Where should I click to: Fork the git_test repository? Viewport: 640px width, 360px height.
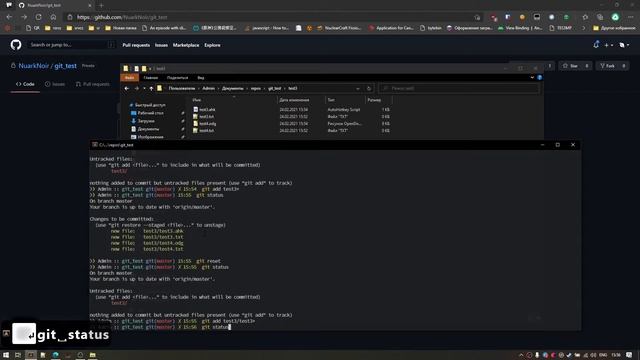click(607, 66)
